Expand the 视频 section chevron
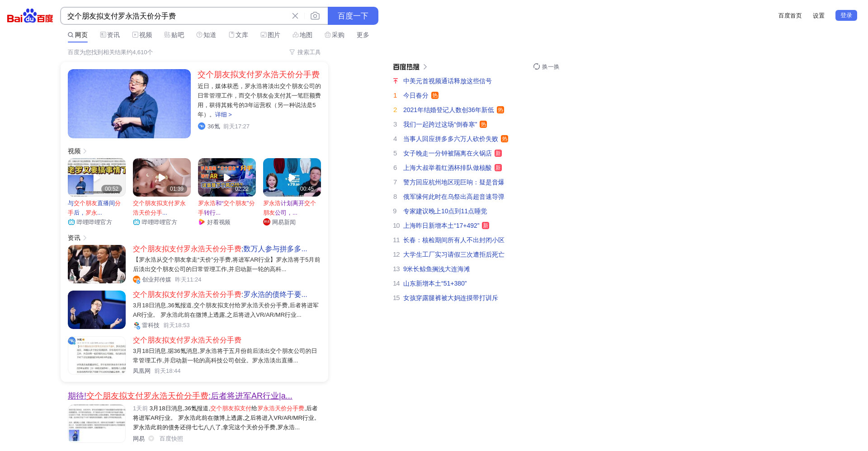This screenshot has height=451, width=868. pos(85,151)
